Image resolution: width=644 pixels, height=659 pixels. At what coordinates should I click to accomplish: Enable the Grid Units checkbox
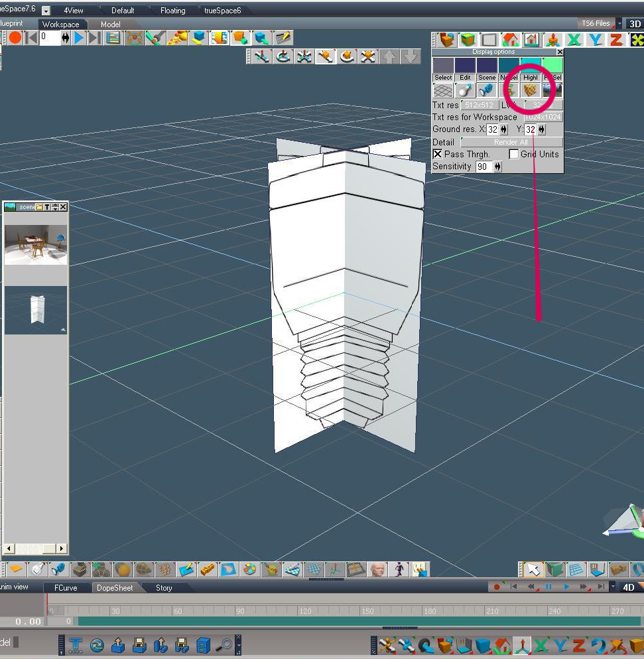(x=513, y=154)
